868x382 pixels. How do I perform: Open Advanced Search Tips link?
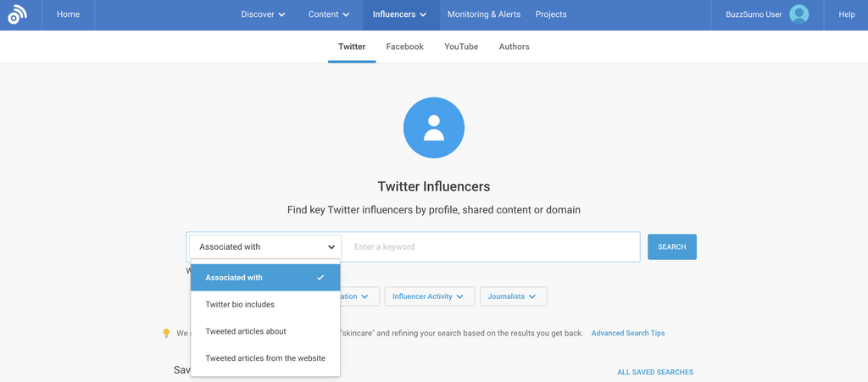627,333
